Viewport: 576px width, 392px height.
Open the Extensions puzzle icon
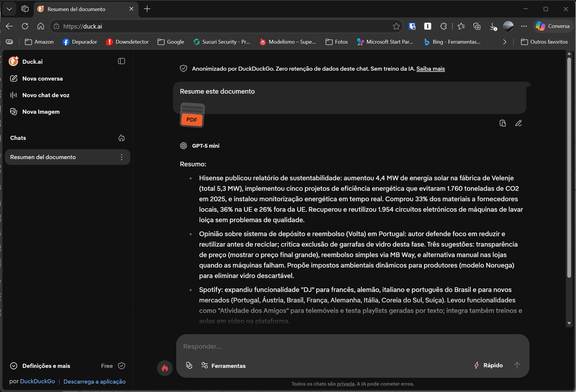[443, 26]
